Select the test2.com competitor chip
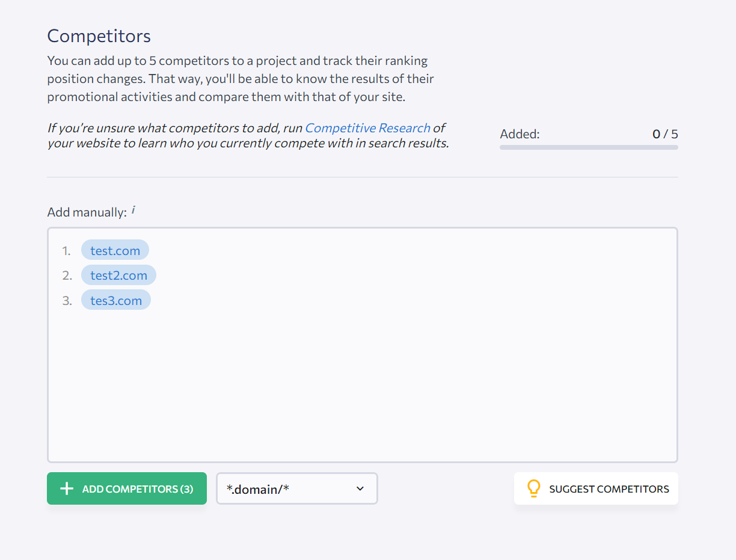This screenshot has width=736, height=560. coord(118,275)
